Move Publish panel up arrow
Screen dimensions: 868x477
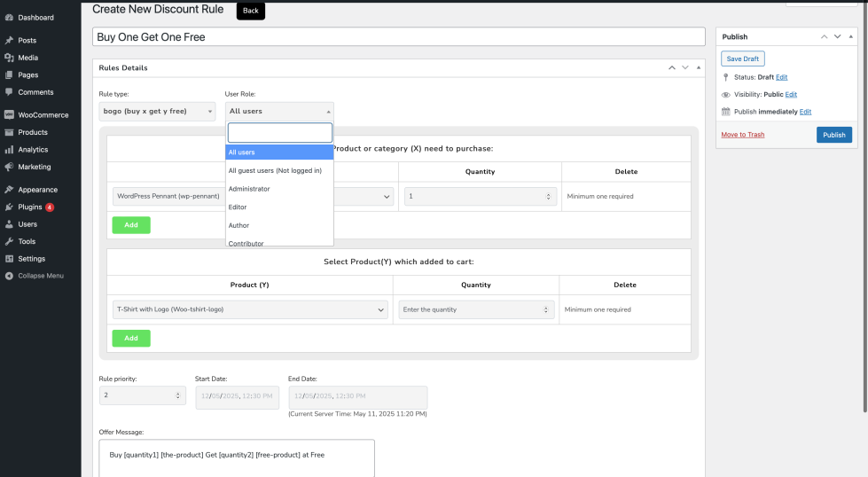[825, 37]
